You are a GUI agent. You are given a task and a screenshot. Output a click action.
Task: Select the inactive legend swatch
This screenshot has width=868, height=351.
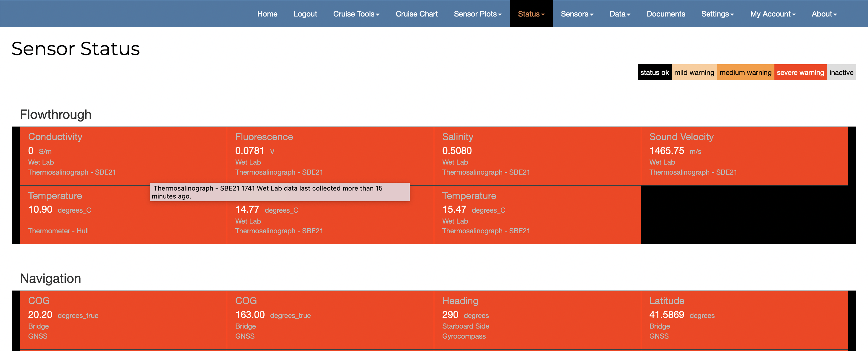(841, 72)
